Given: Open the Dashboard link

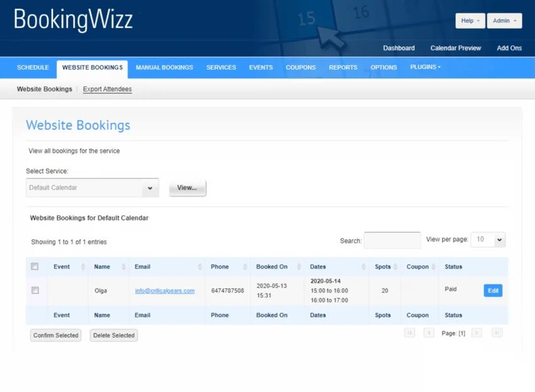Looking at the screenshot, I should click(399, 48).
